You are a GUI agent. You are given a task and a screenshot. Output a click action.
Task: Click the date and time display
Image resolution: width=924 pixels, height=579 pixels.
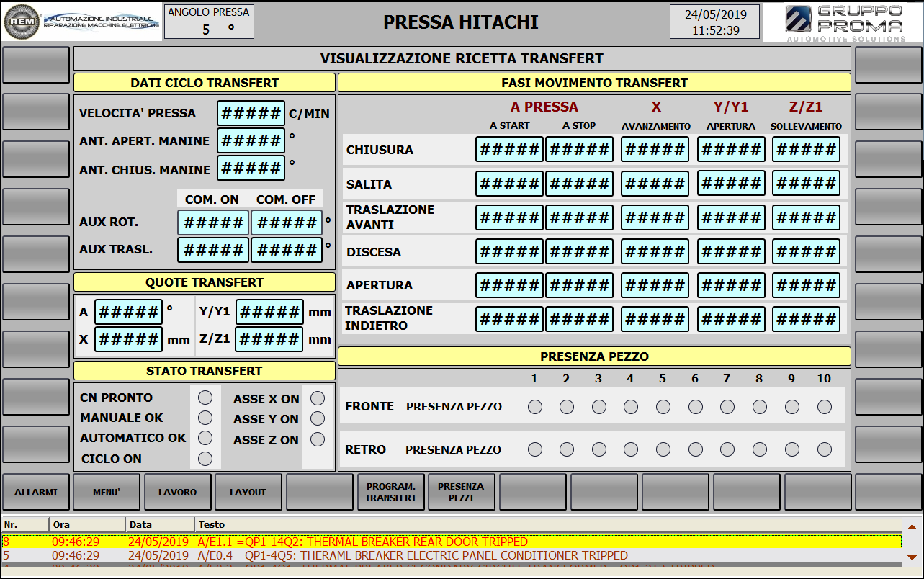tap(715, 22)
